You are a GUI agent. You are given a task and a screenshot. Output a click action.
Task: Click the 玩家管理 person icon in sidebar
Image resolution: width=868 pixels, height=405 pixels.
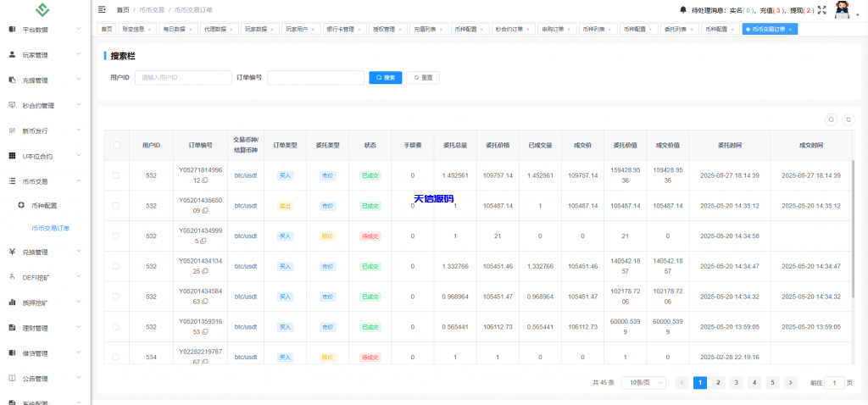pos(12,55)
